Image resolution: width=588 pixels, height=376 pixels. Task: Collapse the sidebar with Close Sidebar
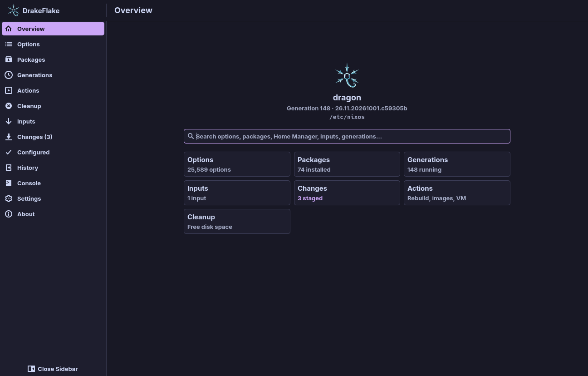point(53,369)
